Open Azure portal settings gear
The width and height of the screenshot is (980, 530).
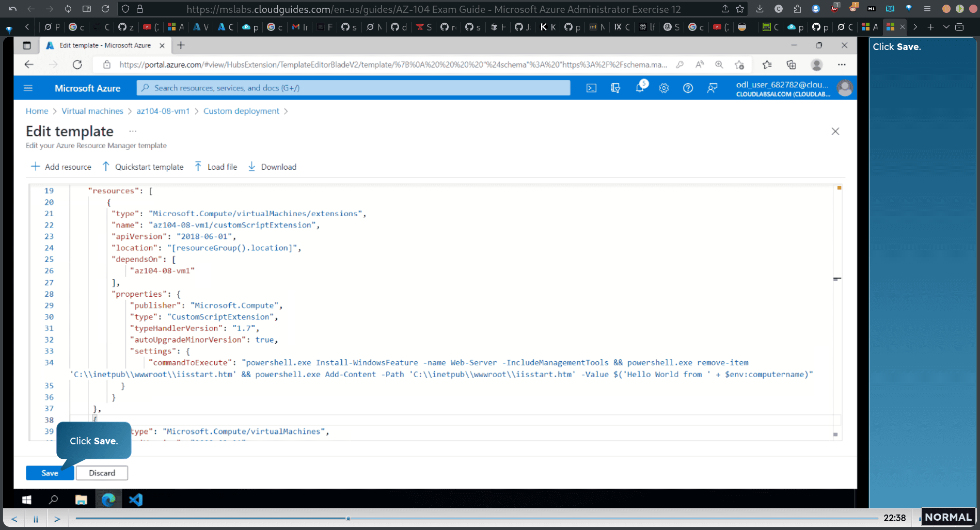click(663, 88)
